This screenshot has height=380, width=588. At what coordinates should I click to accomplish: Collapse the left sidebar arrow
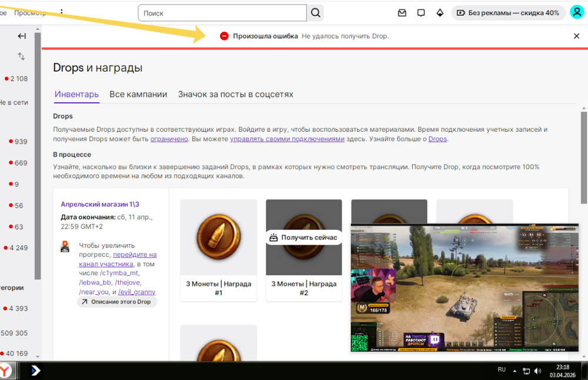(x=22, y=36)
